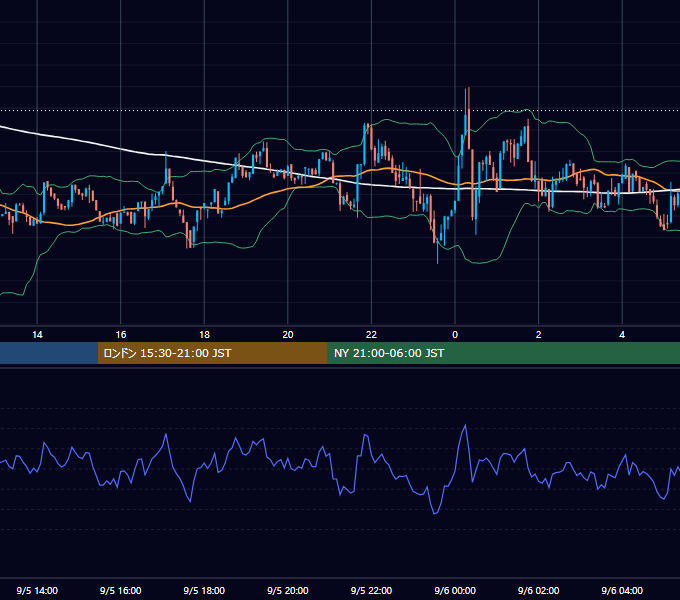The height and width of the screenshot is (600, 680).
Task: Select the 9/6 04:00 time label
Action: pos(622,590)
